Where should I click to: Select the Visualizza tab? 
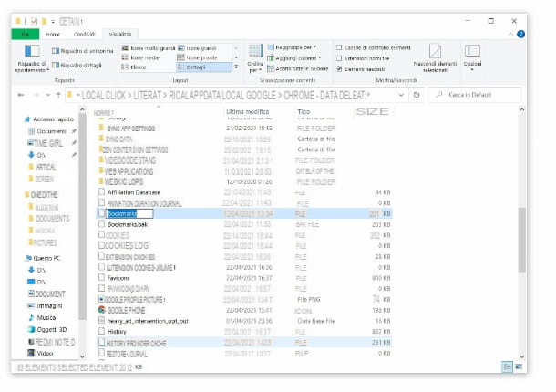point(120,35)
